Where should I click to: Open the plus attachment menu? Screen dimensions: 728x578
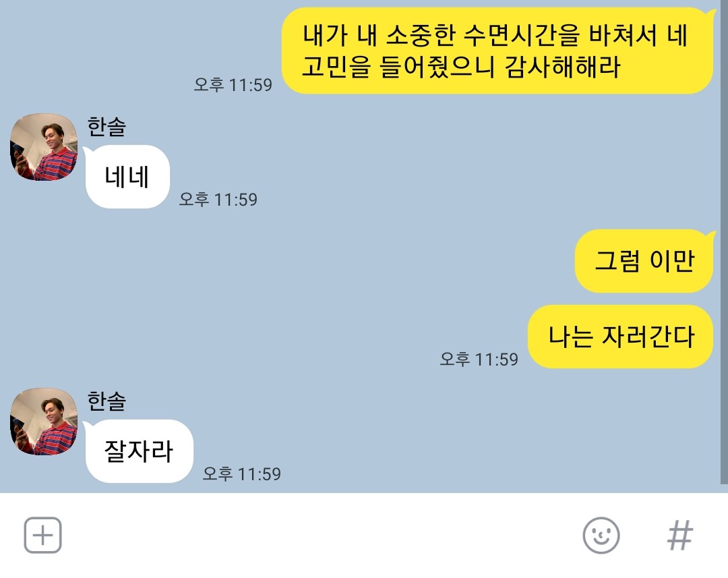42,536
